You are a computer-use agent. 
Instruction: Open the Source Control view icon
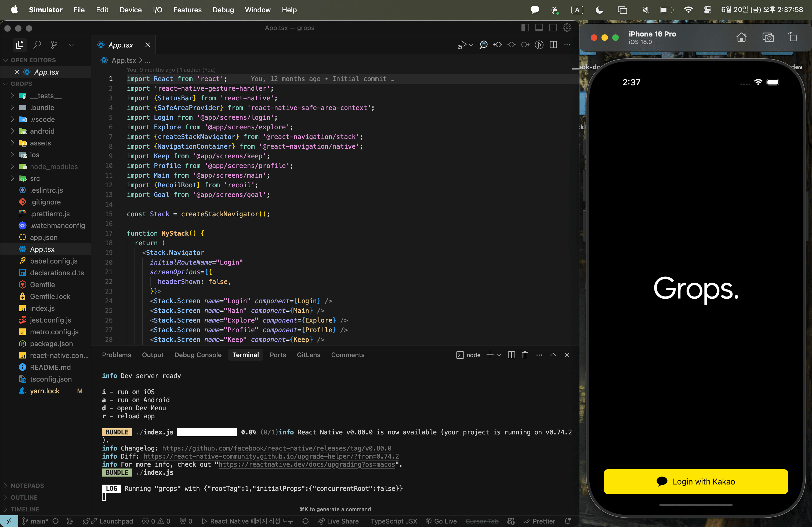pyautogui.click(x=54, y=45)
